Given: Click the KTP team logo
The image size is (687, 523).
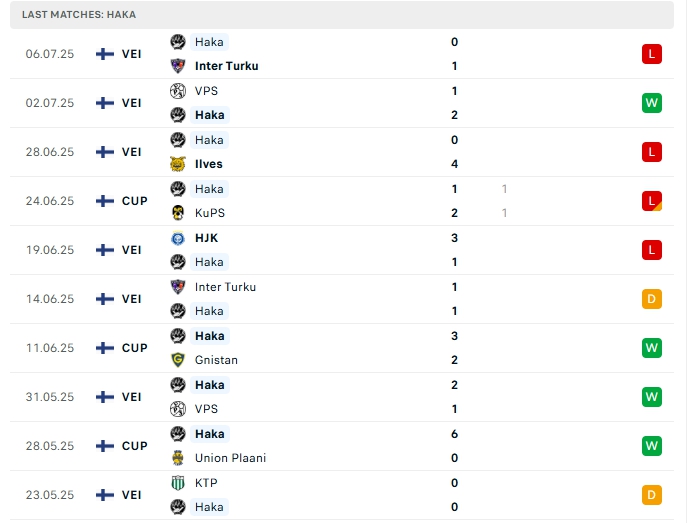Looking at the screenshot, I should pos(178,483).
